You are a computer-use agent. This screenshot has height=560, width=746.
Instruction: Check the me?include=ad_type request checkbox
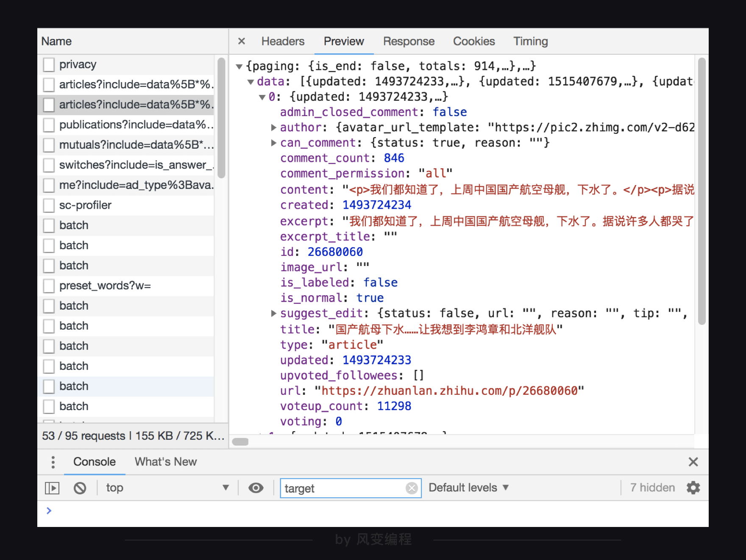click(49, 185)
